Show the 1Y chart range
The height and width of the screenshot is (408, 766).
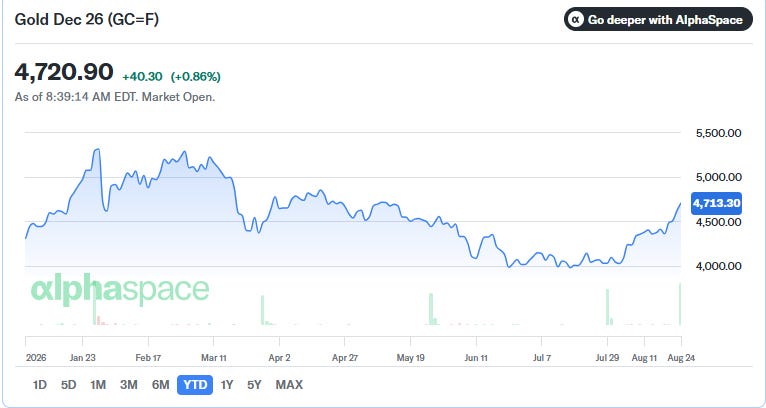[x=226, y=385]
